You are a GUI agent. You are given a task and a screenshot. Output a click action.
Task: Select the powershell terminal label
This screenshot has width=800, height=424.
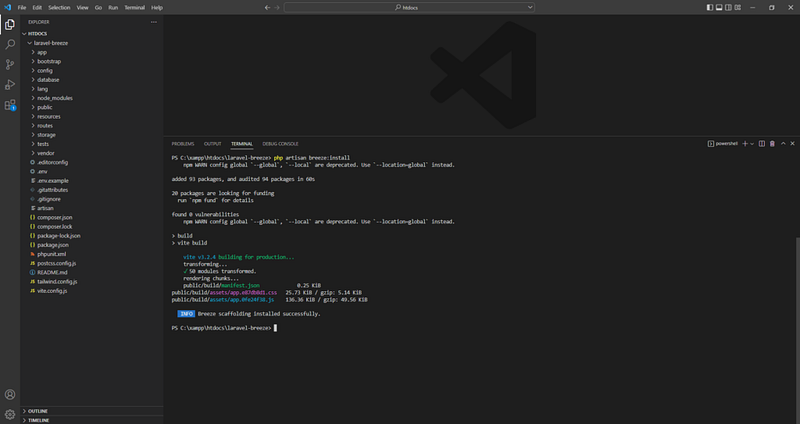coord(723,144)
